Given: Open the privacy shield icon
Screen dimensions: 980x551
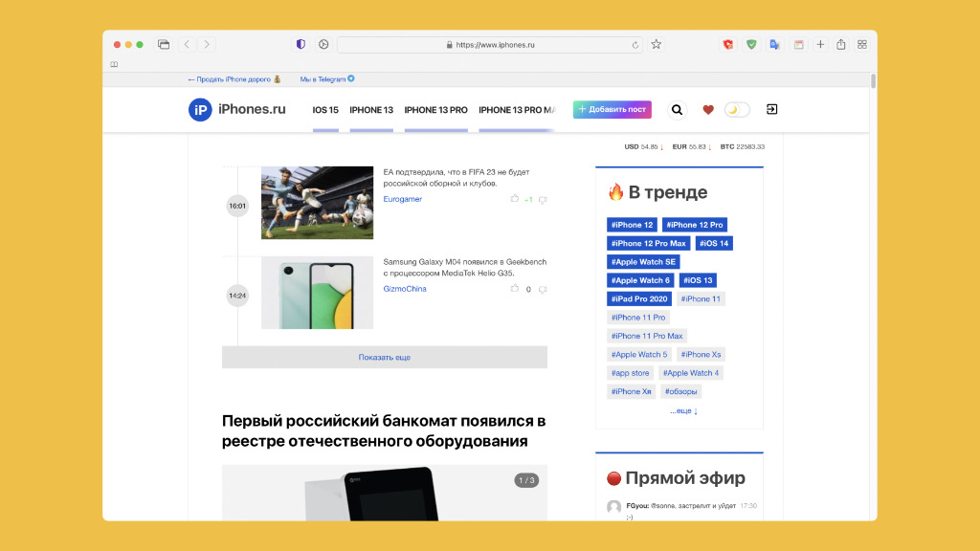Looking at the screenshot, I should coord(301,44).
